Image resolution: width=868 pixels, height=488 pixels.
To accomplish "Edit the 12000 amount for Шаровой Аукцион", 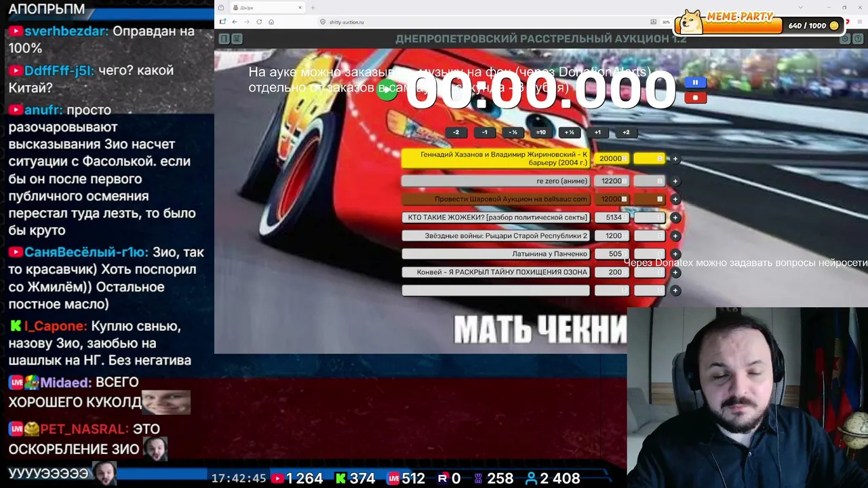I will (612, 199).
